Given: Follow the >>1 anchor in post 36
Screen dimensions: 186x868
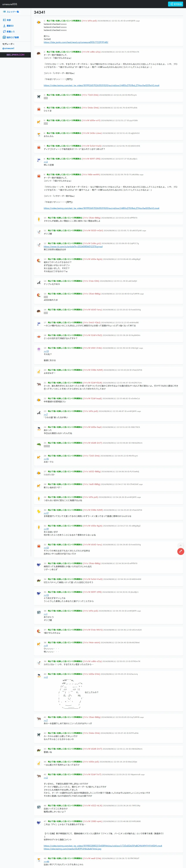Looking at the screenshot, I should (46, 614).
